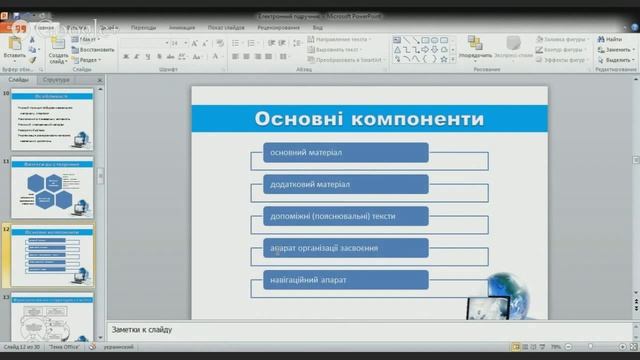Screen dimensions: 640x360
Task: Click the Numbered list icon
Action: point(252,43)
